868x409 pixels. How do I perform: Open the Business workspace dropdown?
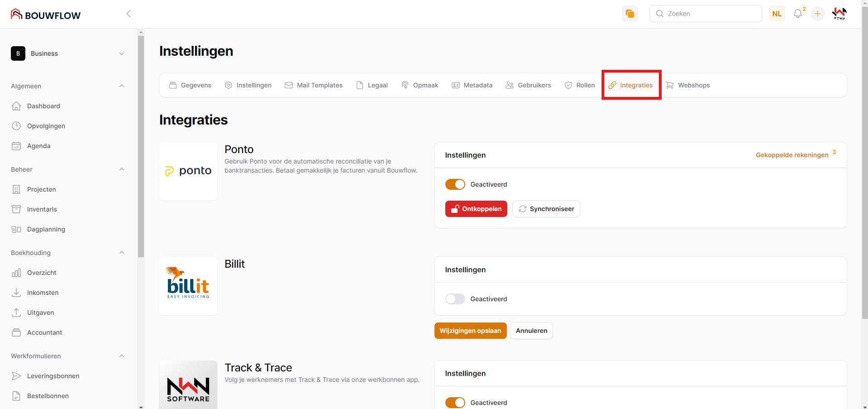(68, 53)
